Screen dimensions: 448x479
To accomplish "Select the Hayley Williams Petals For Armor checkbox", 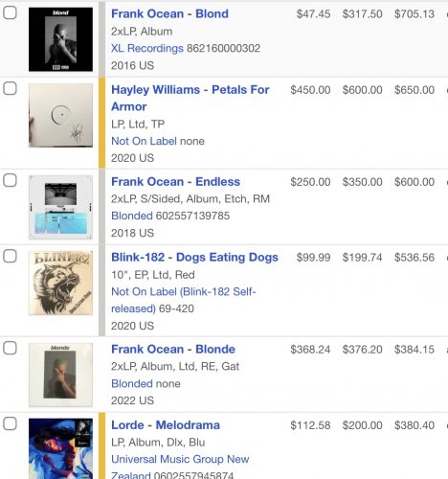I will [x=10, y=88].
